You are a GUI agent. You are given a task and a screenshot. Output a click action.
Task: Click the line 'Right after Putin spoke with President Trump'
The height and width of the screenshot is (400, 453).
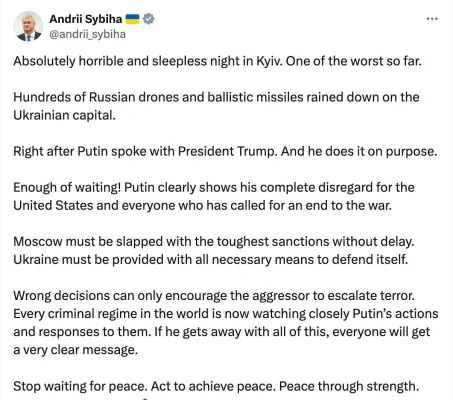[x=225, y=151]
